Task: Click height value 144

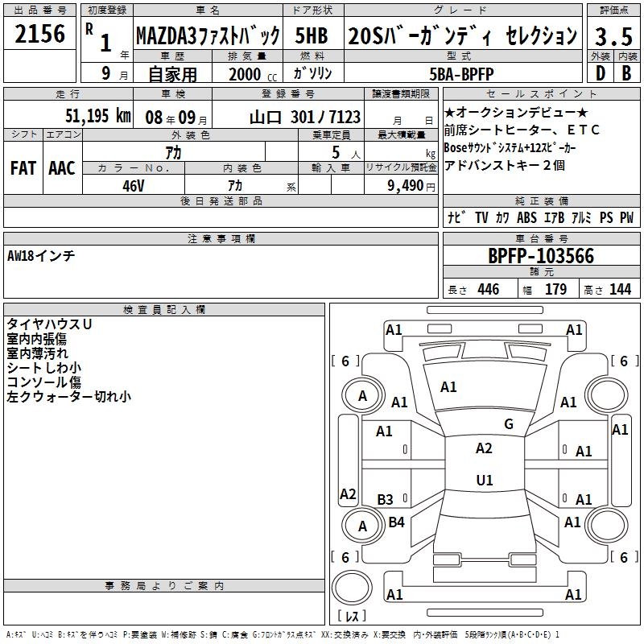Action: point(620,290)
